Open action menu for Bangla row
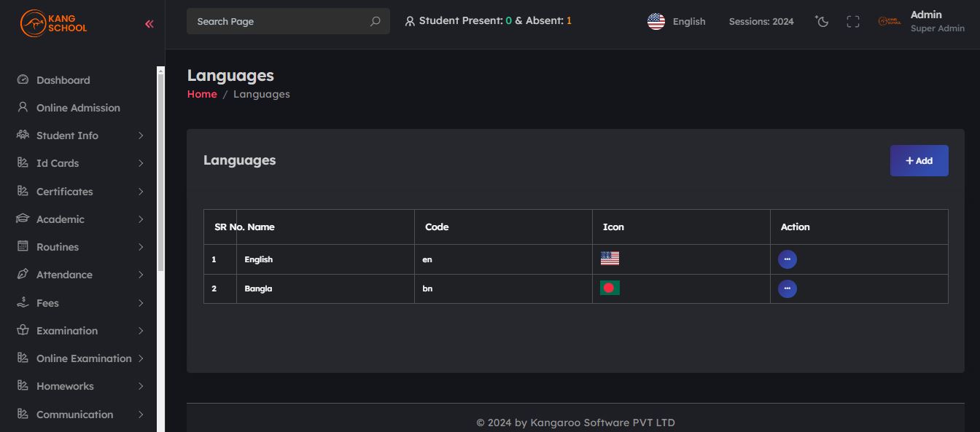 click(787, 289)
